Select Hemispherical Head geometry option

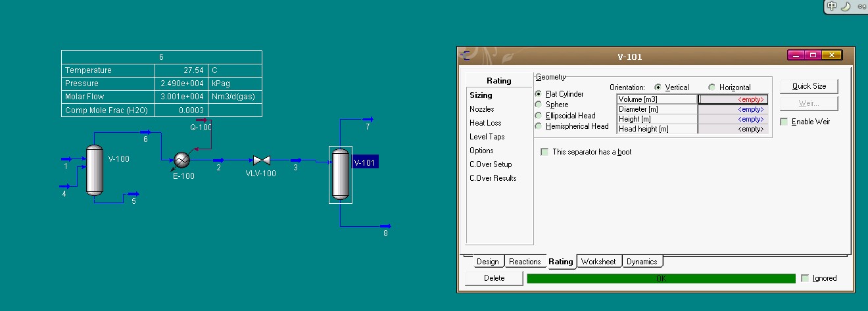[572, 126]
